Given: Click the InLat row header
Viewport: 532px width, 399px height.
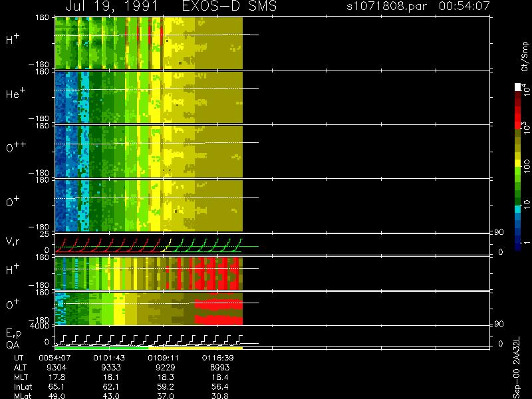Looking at the screenshot, I should coord(23,387).
